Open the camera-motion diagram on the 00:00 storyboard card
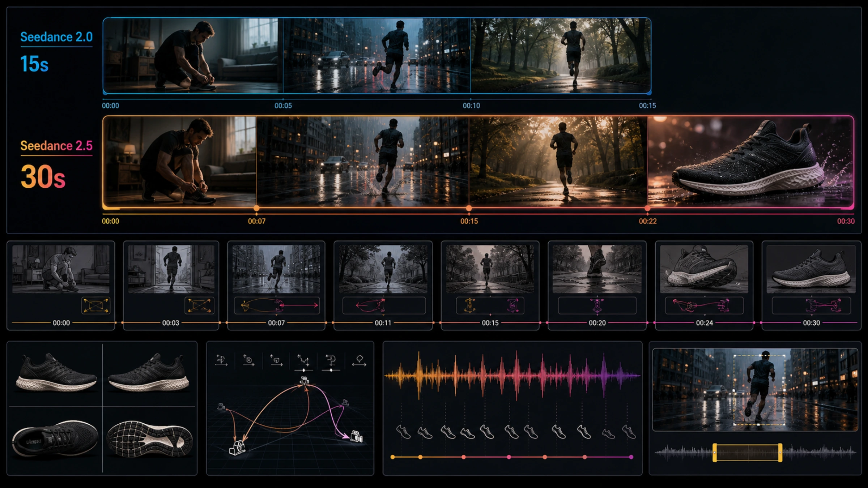Screen dimensions: 868x488 coord(96,305)
